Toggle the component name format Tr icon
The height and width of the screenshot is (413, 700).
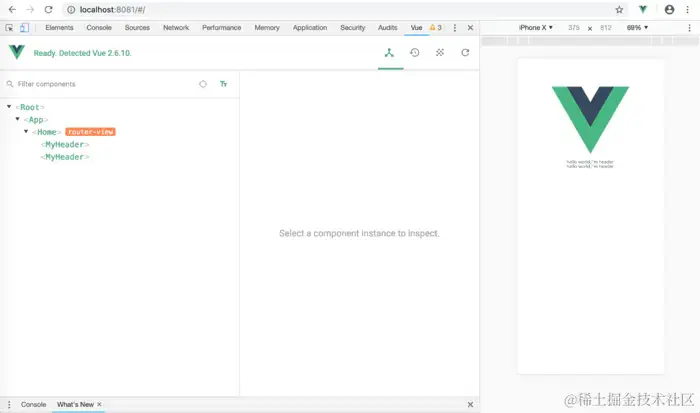pos(224,84)
